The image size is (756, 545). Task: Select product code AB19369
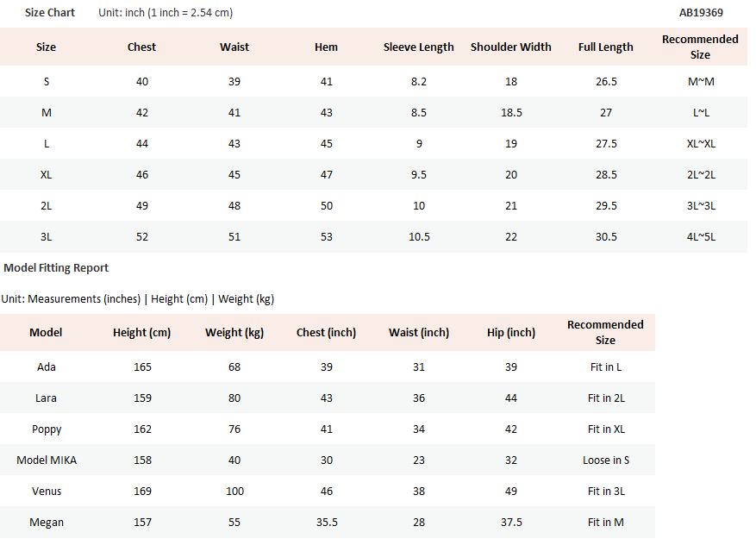coord(701,13)
